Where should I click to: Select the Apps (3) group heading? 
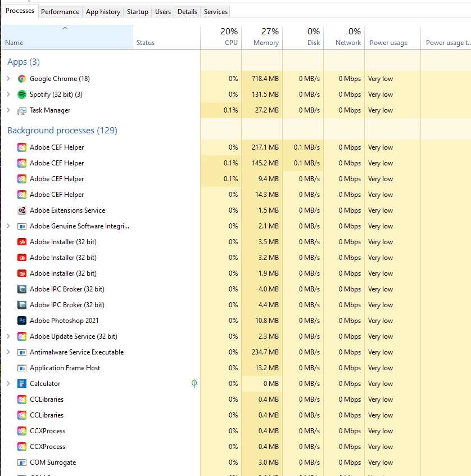point(24,62)
